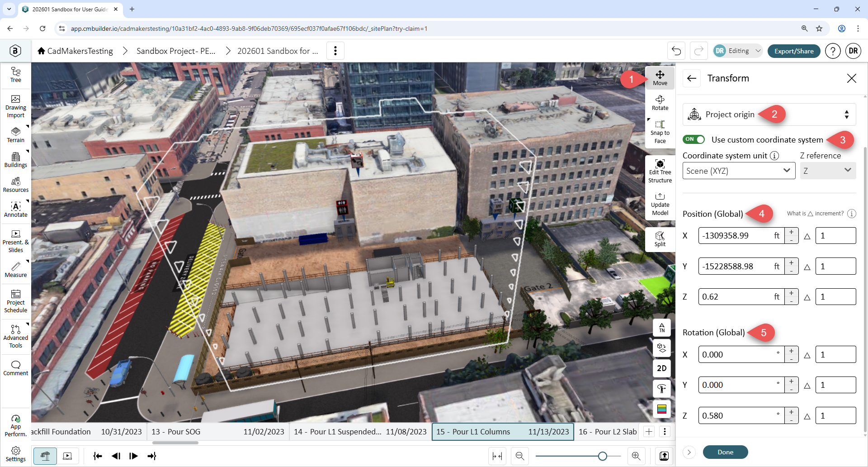868x467 pixels.
Task: Open the Project origin selector
Action: tap(769, 114)
